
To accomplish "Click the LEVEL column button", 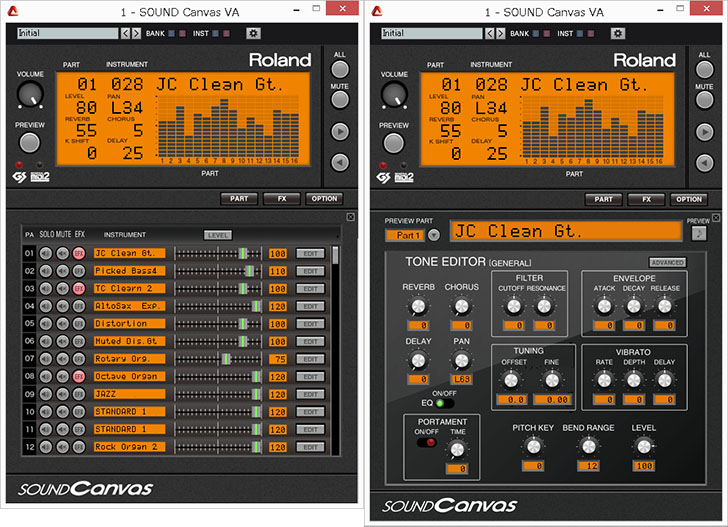I will point(218,235).
